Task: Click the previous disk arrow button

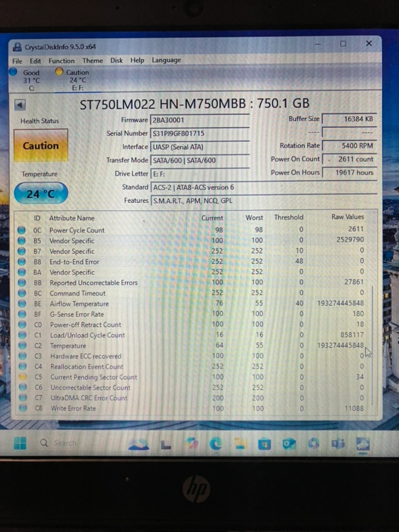Action: coord(20,105)
